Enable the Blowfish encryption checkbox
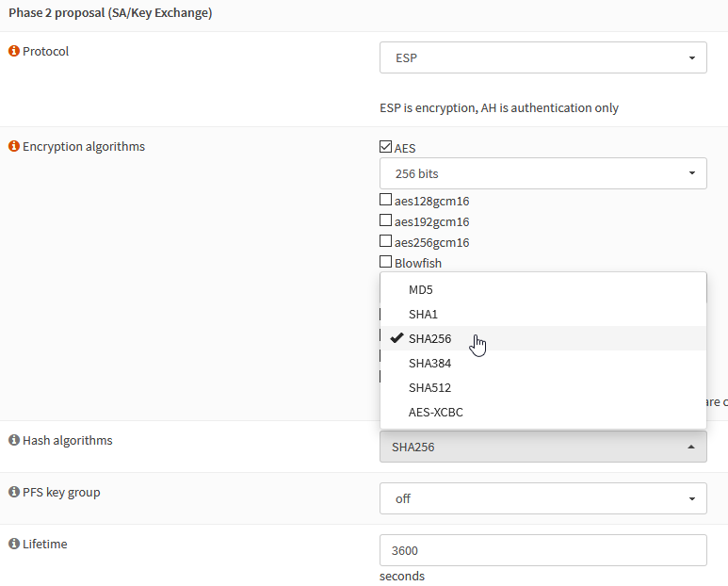Image resolution: width=728 pixels, height=586 pixels. (x=385, y=262)
